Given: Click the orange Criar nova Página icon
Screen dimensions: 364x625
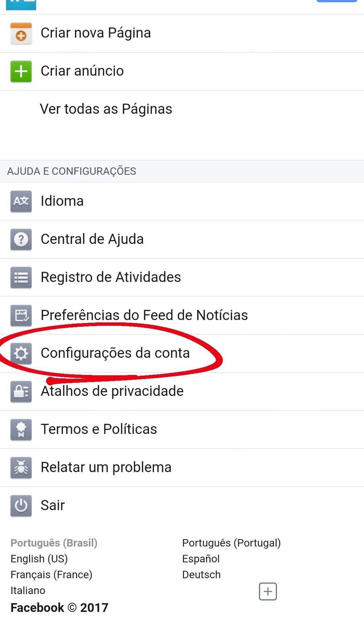Looking at the screenshot, I should point(21,33).
